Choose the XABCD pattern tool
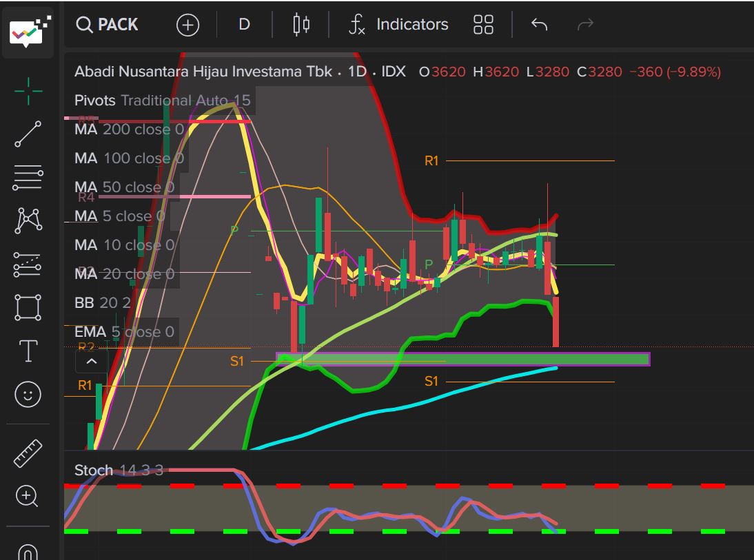The image size is (754, 560). point(28,220)
